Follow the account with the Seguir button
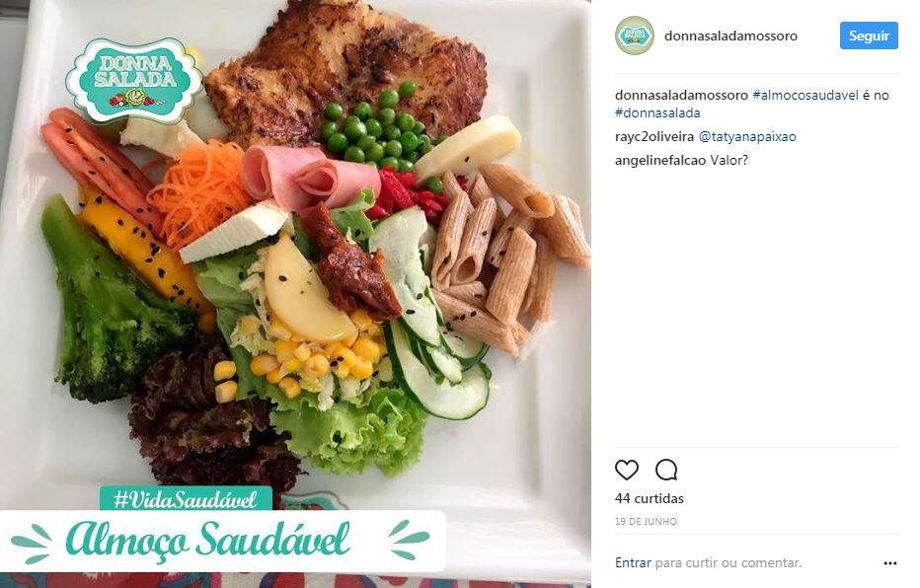Image resolution: width=920 pixels, height=588 pixels. tap(869, 36)
